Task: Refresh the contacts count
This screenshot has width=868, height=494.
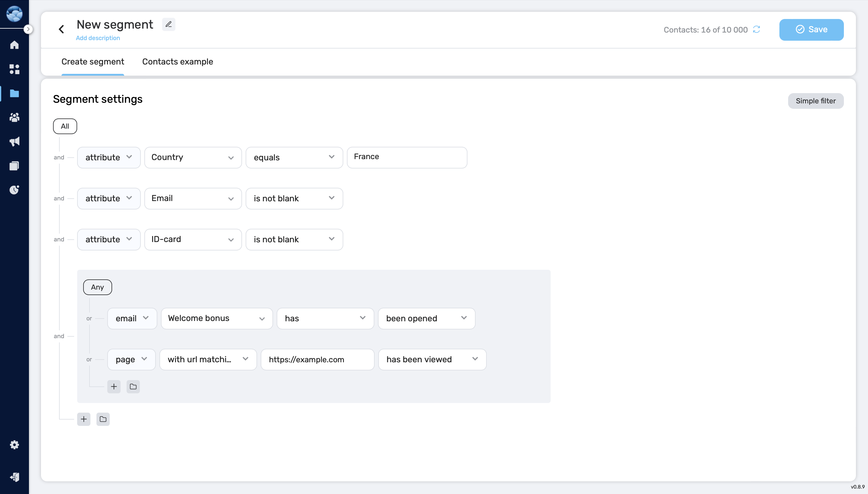Action: 756,30
